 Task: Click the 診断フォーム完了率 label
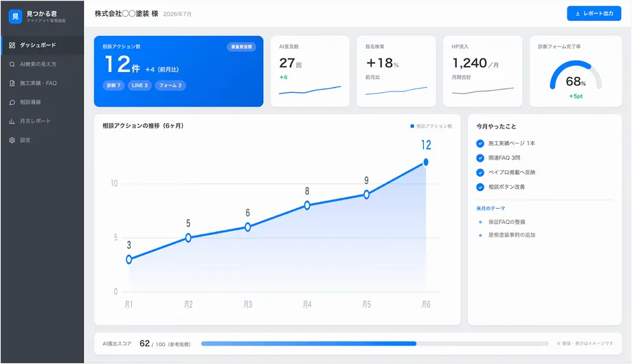(x=559, y=47)
